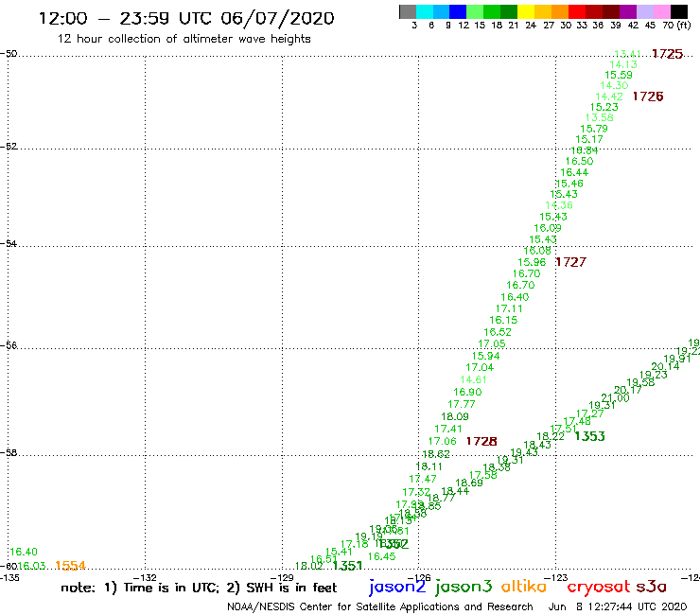This screenshot has width=700, height=615.
Task: Click the 17.47 wave height value
Action: coord(423,479)
